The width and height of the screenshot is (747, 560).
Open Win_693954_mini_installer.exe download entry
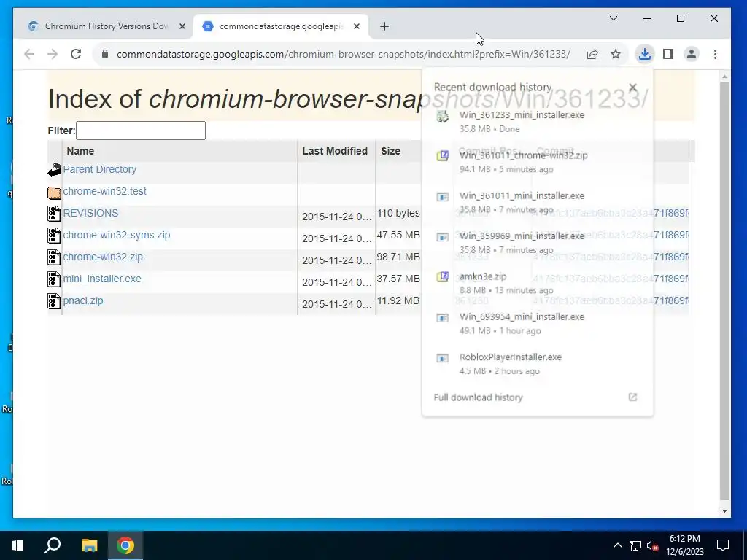(538, 323)
